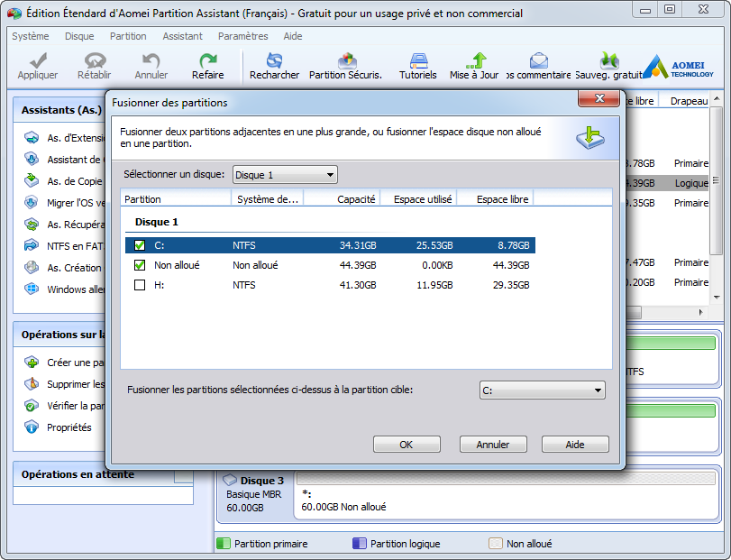731x560 pixels.
Task: Click the H: NTFS partition row
Action: (x=330, y=285)
